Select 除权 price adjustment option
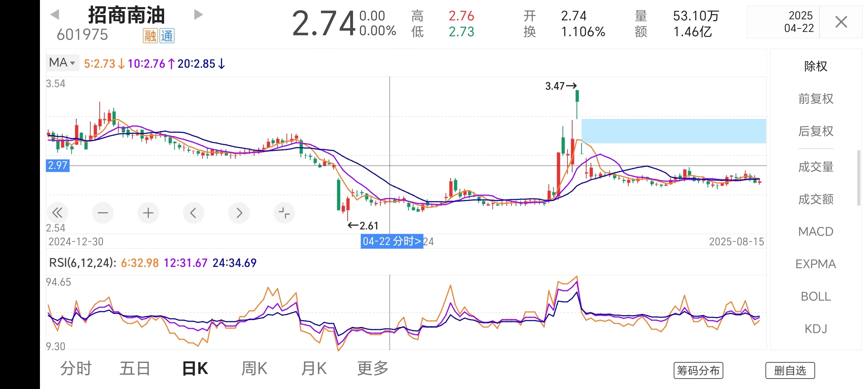 click(x=816, y=66)
